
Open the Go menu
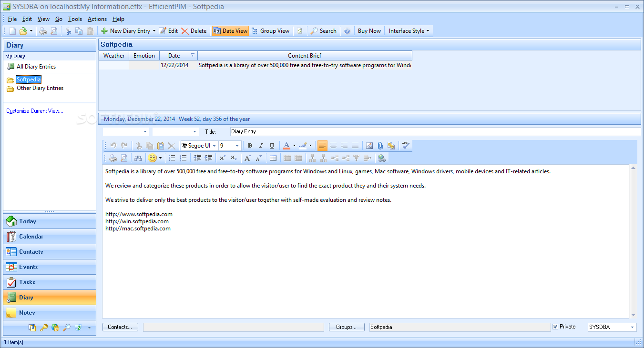[x=59, y=19]
